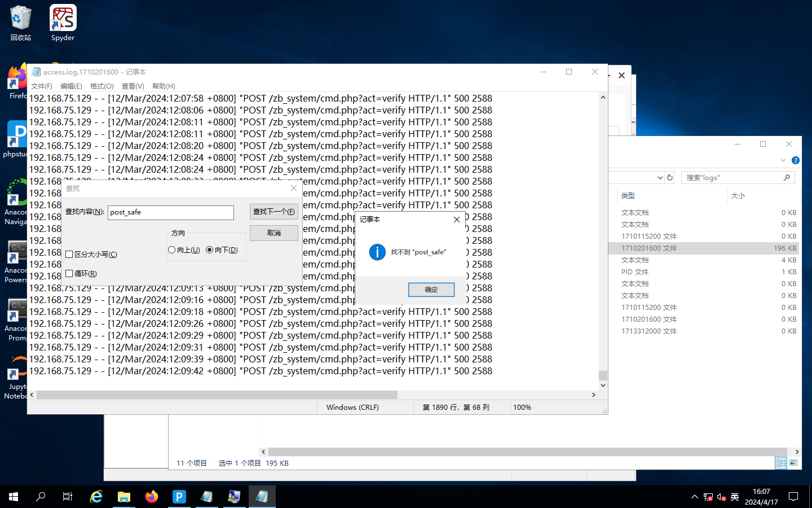Open the Recycle Bin desktop icon

coord(21,23)
